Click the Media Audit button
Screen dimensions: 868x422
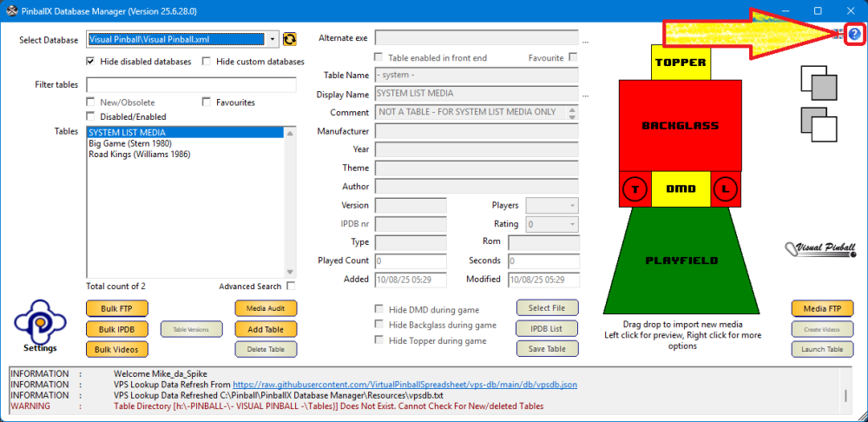(x=266, y=308)
